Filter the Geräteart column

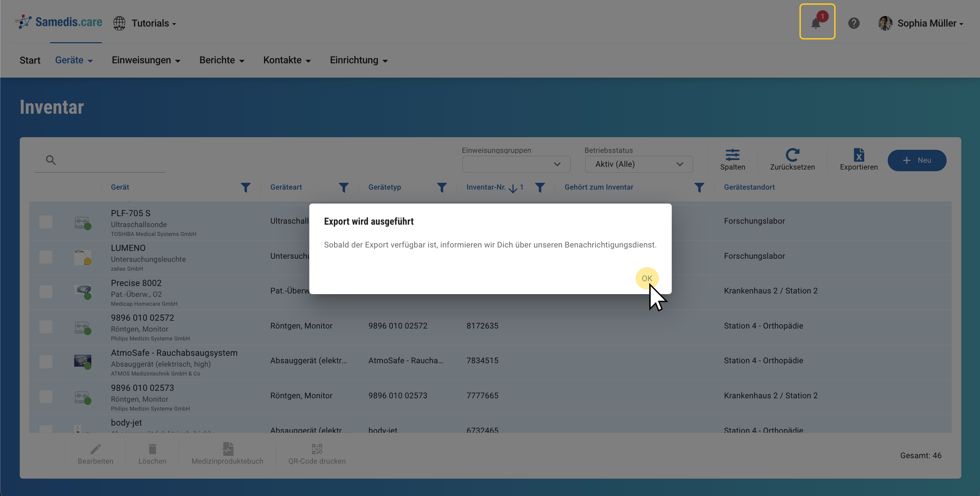click(344, 187)
